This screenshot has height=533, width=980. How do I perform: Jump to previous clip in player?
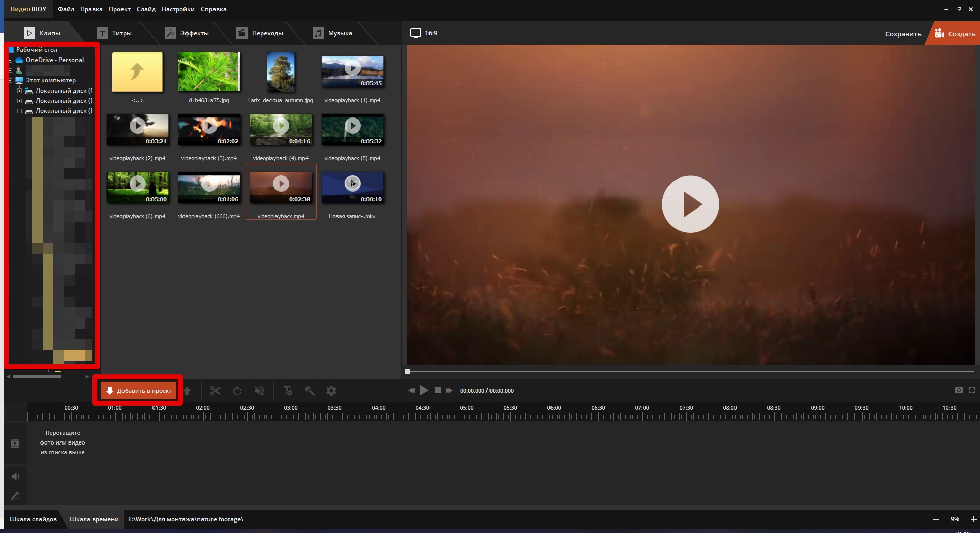pos(411,391)
